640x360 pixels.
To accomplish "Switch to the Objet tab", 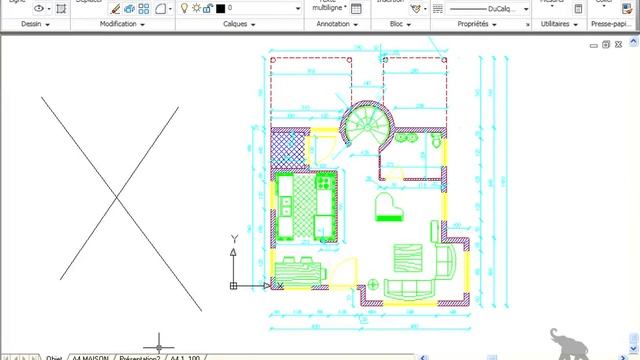I will point(54,358).
